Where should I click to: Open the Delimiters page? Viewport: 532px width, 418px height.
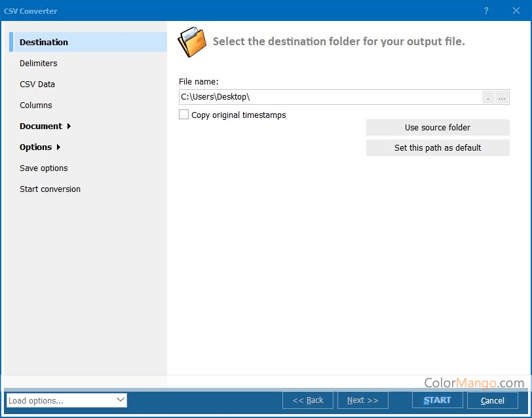[39, 63]
